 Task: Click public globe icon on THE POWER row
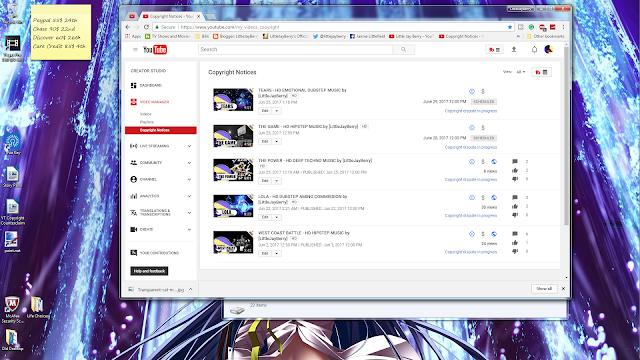[494, 162]
